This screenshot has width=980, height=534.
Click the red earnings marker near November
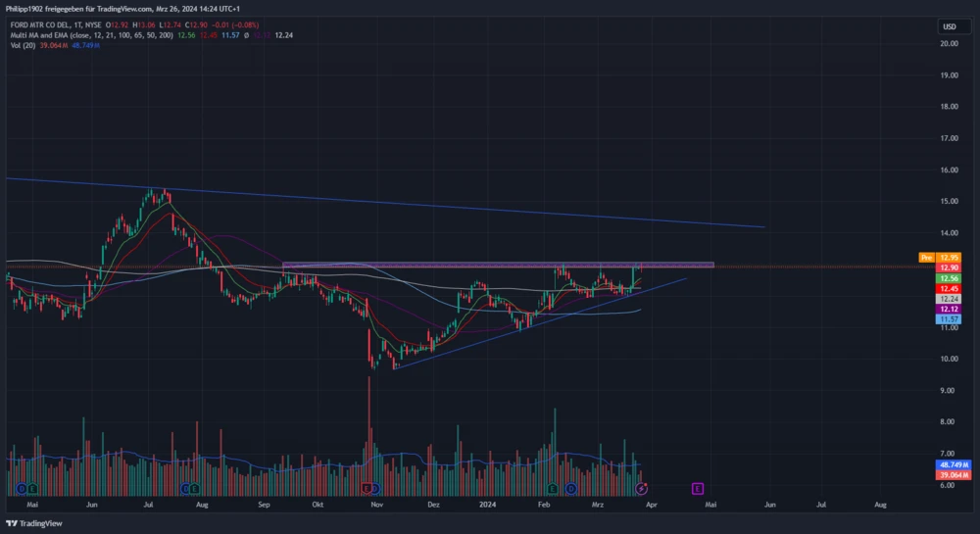click(x=367, y=487)
